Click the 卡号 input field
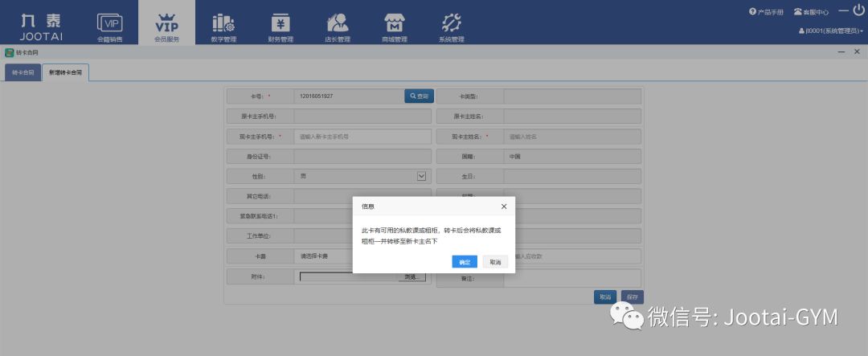Image resolution: width=868 pixels, height=356 pixels. [x=350, y=96]
